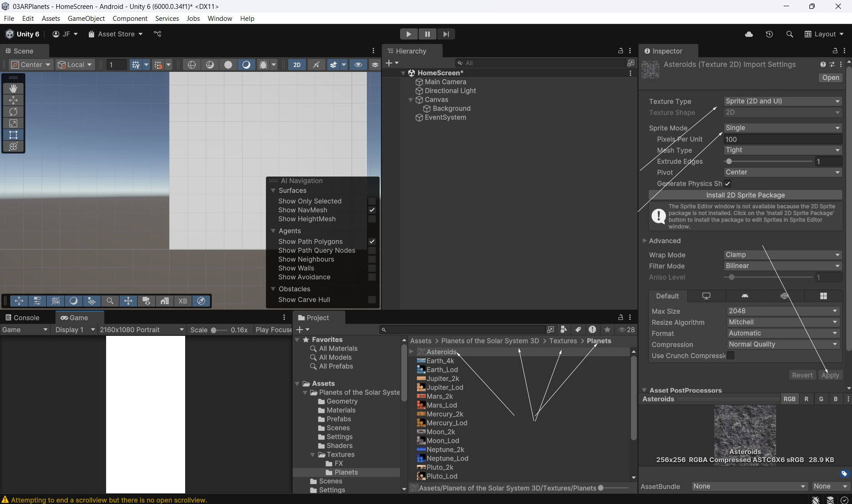Select Earth_4k texture in Project panel
Screen dimensions: 852x504
click(x=440, y=361)
